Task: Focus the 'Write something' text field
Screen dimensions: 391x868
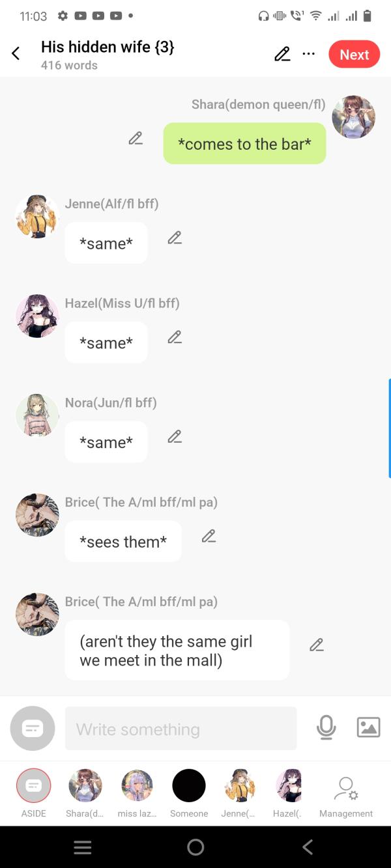Action: click(181, 729)
